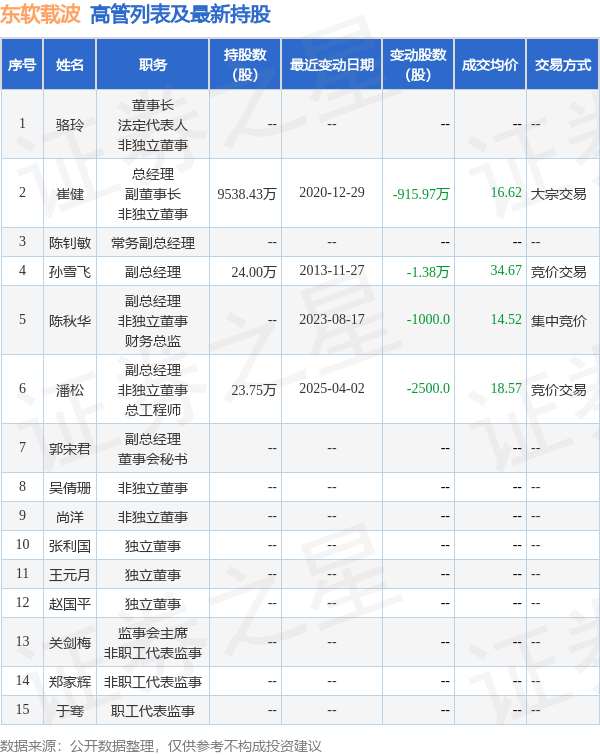Click the date 2023-08-17

coord(332,319)
